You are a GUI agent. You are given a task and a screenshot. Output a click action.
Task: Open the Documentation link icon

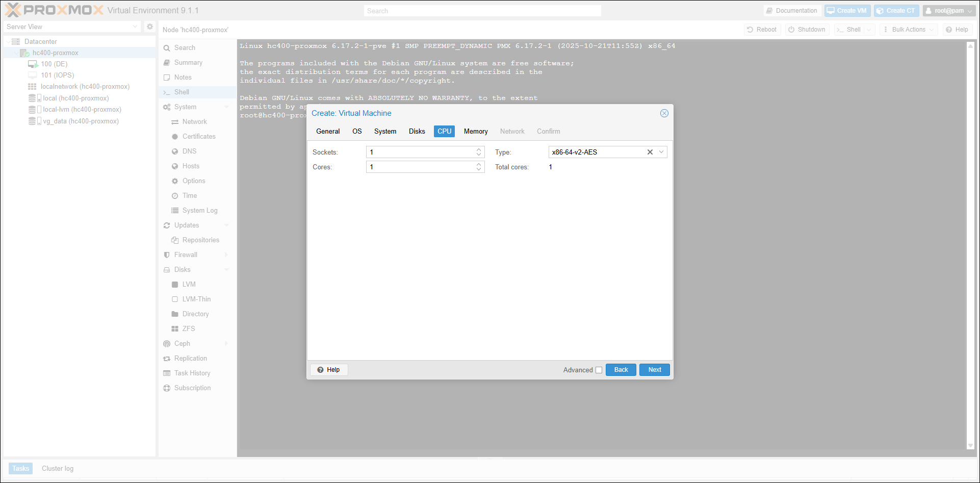pyautogui.click(x=769, y=11)
